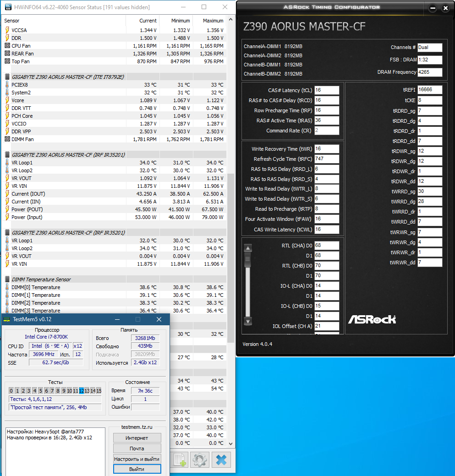Click the testmem.tz.ru link

click(x=137, y=427)
